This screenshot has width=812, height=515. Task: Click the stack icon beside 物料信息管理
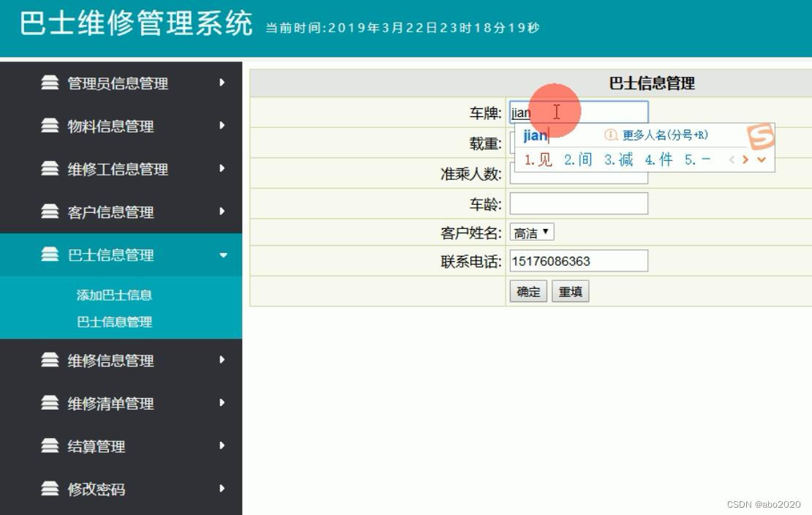tap(50, 125)
